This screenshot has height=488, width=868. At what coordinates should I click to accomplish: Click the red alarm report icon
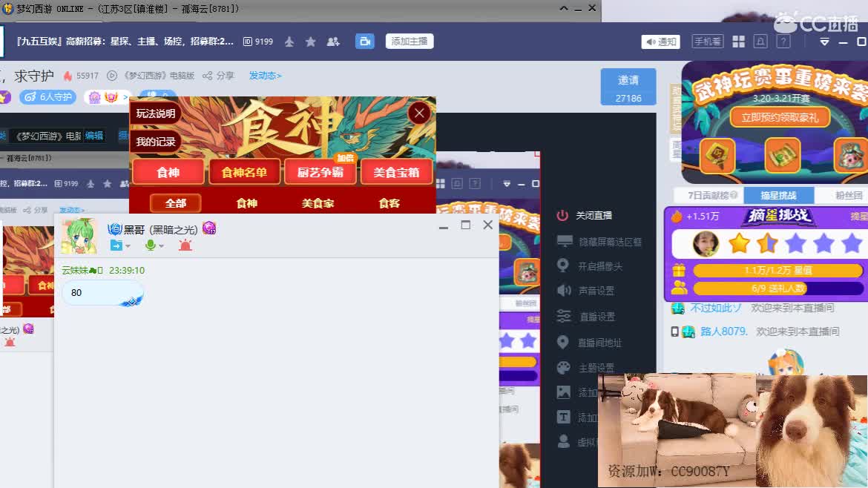(185, 245)
